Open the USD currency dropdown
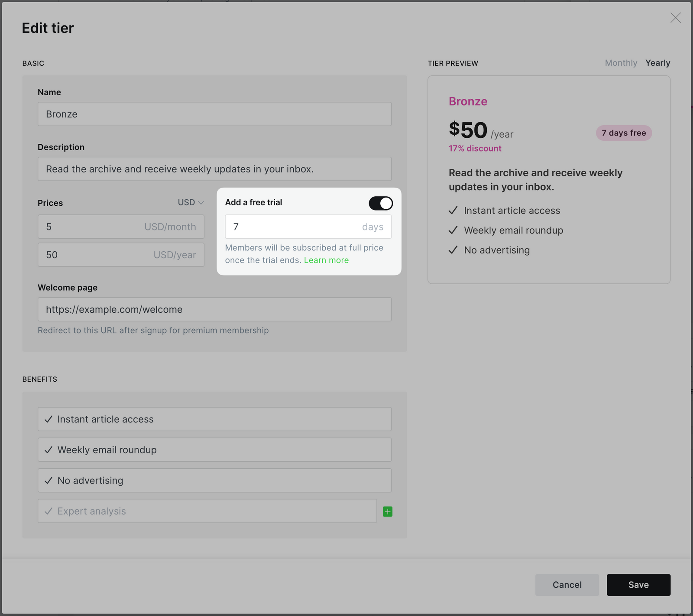This screenshot has width=693, height=616. (x=191, y=202)
